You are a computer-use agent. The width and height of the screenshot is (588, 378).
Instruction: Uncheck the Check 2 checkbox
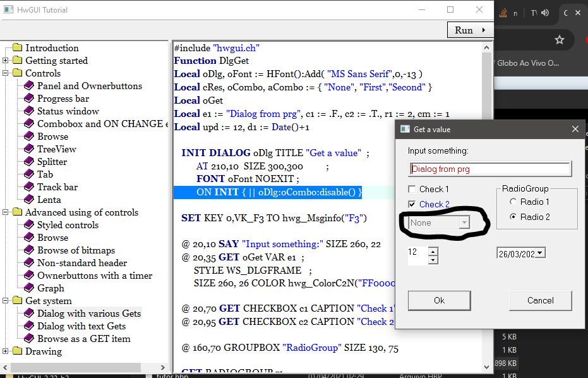pos(412,204)
